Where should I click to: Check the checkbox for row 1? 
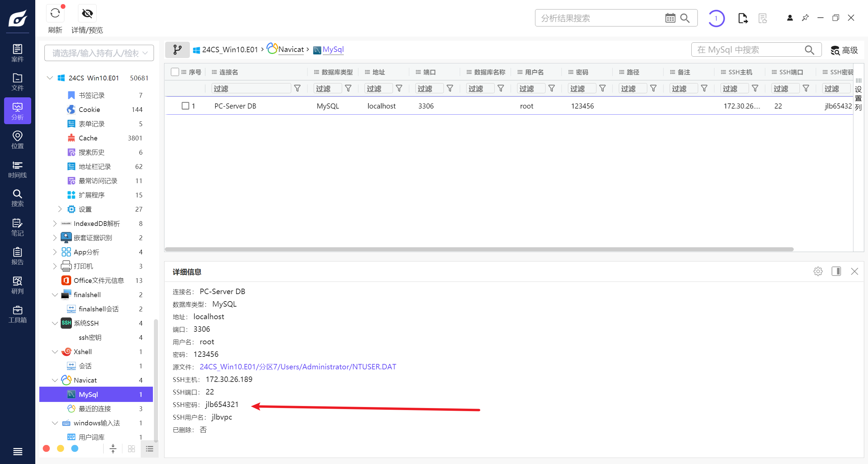point(185,106)
